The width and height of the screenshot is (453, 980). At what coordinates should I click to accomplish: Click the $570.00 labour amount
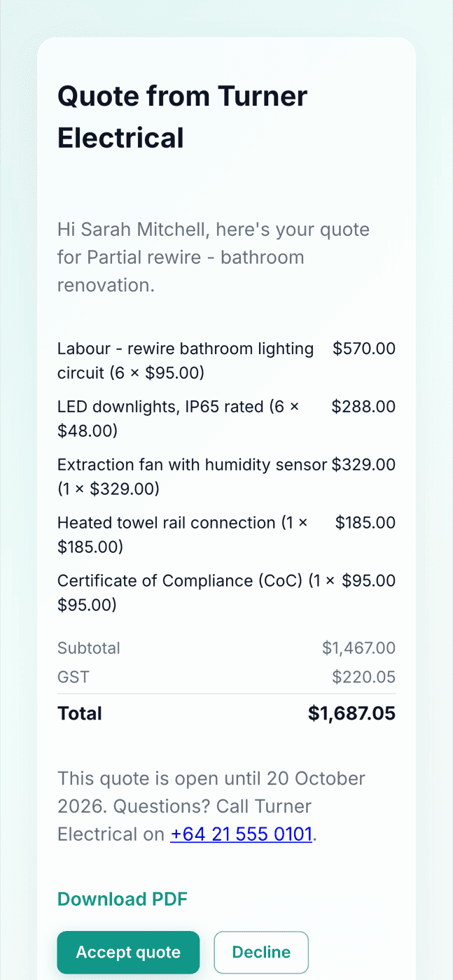coord(364,349)
